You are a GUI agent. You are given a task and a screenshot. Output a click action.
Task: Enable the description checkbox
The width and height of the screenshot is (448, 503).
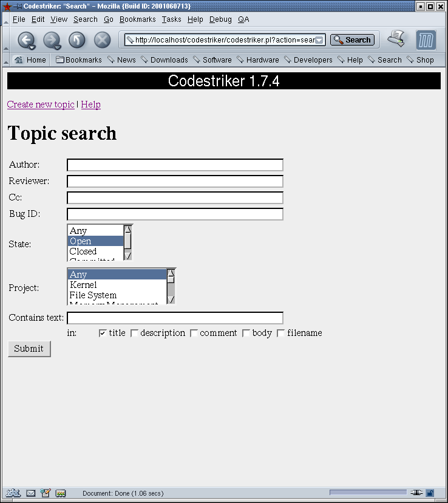coord(135,333)
